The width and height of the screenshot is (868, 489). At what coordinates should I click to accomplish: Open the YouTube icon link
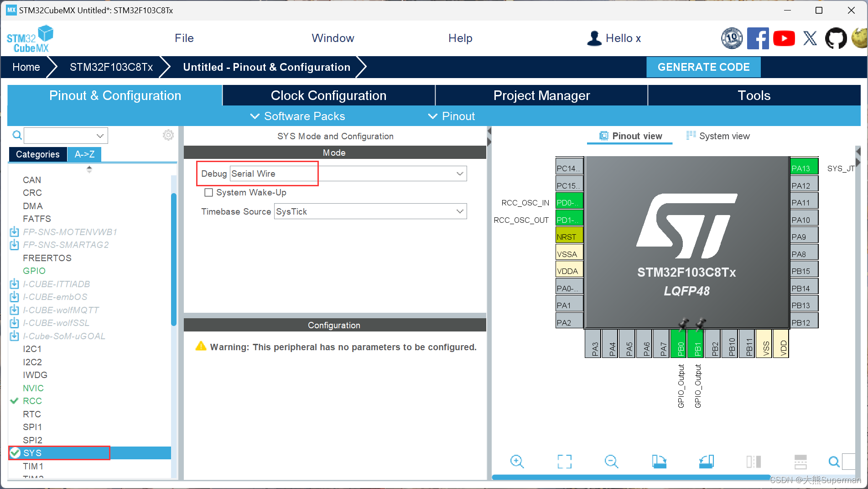pyautogui.click(x=784, y=38)
